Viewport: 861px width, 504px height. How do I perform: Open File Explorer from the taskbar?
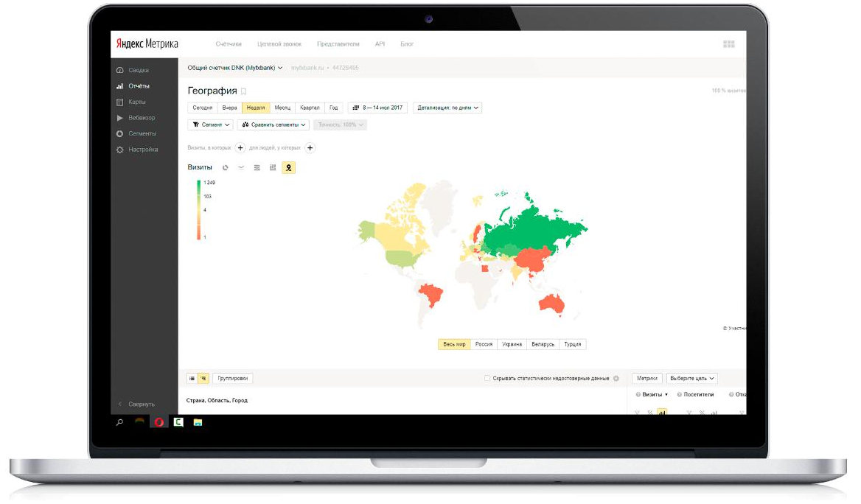(x=198, y=422)
